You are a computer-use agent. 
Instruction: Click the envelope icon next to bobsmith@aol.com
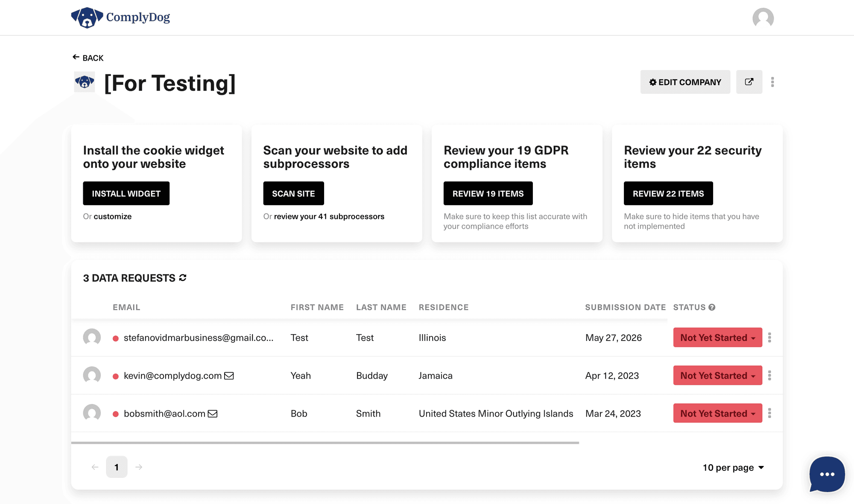pyautogui.click(x=213, y=414)
